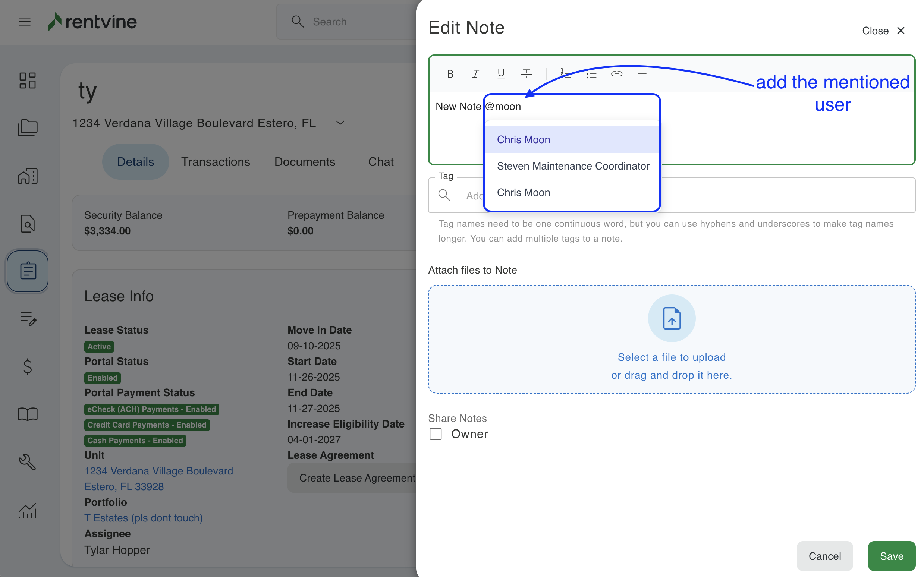
Task: Open the hamburger menu icon
Action: click(25, 22)
